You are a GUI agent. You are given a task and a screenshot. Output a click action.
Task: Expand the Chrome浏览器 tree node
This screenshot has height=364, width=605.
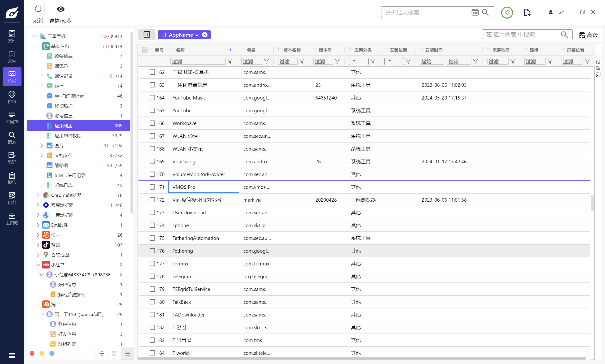click(x=38, y=195)
